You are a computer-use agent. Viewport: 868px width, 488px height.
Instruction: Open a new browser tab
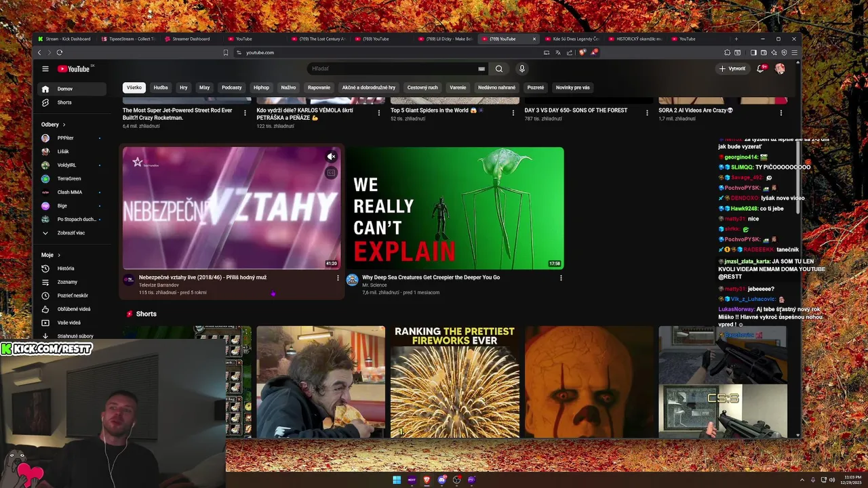(736, 39)
